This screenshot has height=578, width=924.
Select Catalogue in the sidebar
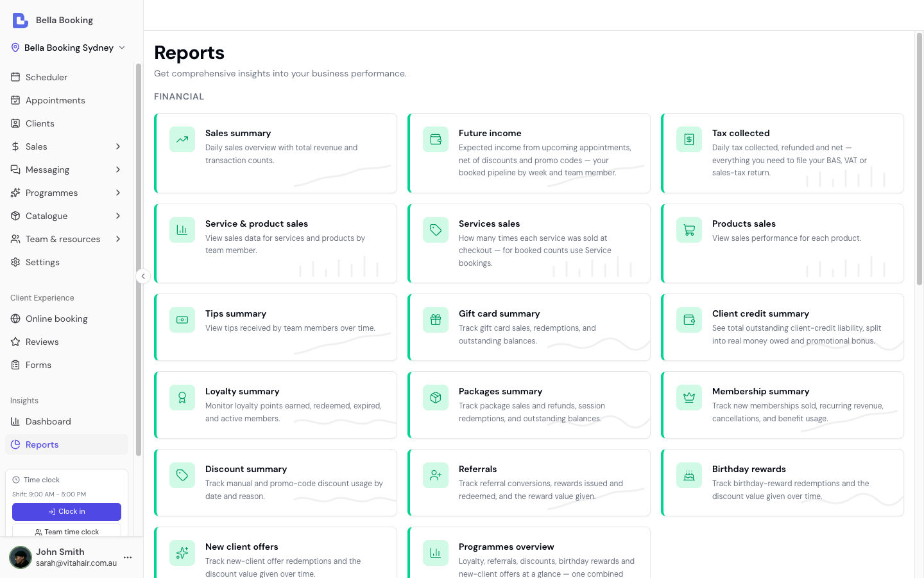(x=67, y=216)
